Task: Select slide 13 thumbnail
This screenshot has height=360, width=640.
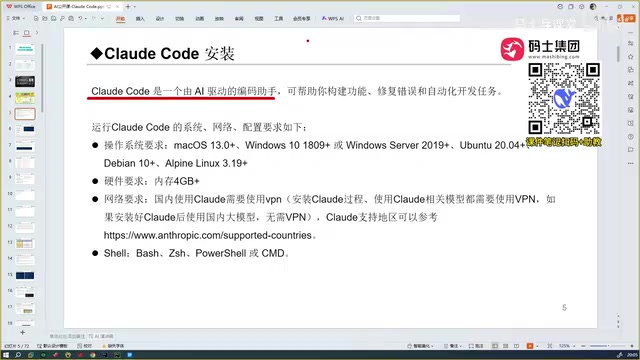Action: coord(25,244)
